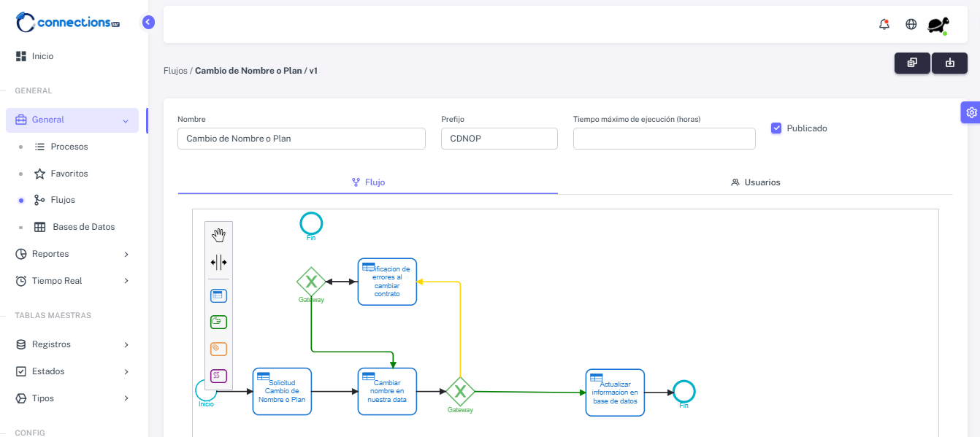Select the hand pan tool
Screen dimensions: 980x437
pos(218,235)
